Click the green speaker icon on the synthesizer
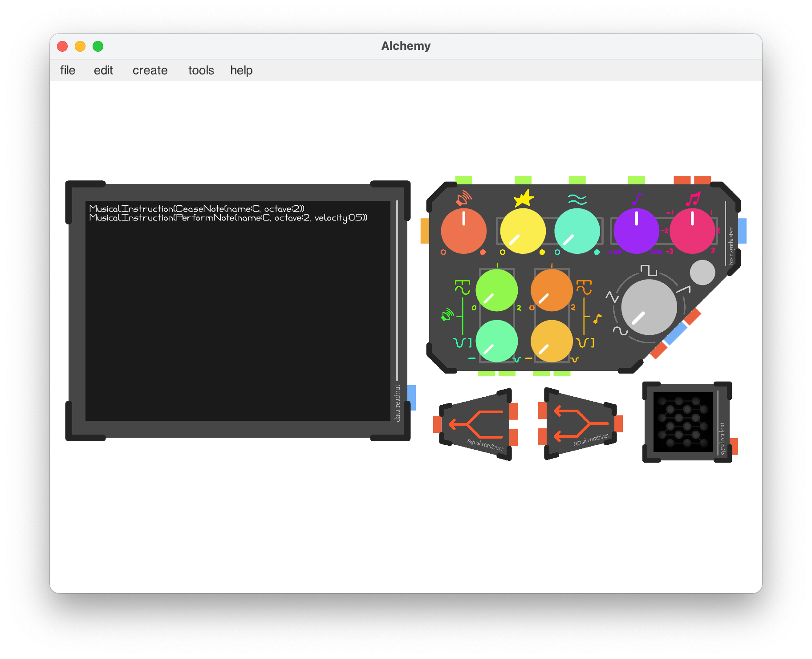This screenshot has height=659, width=812. click(x=447, y=314)
